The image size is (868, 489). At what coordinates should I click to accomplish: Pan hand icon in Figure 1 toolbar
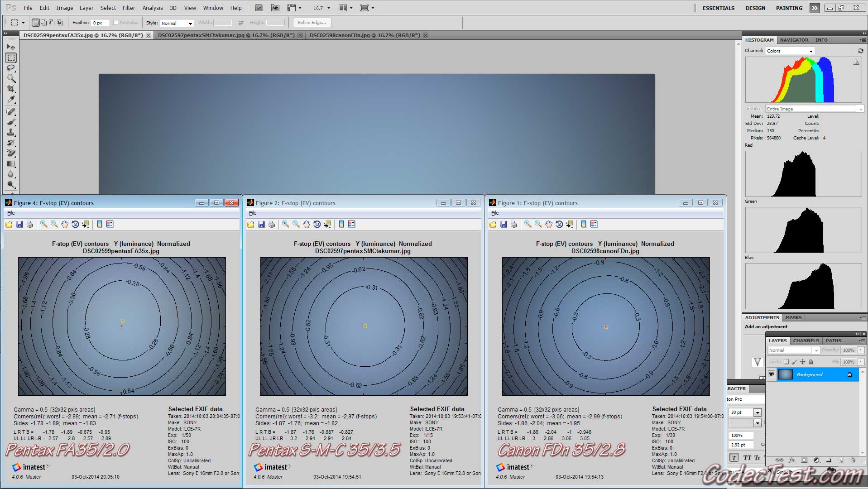pos(549,224)
